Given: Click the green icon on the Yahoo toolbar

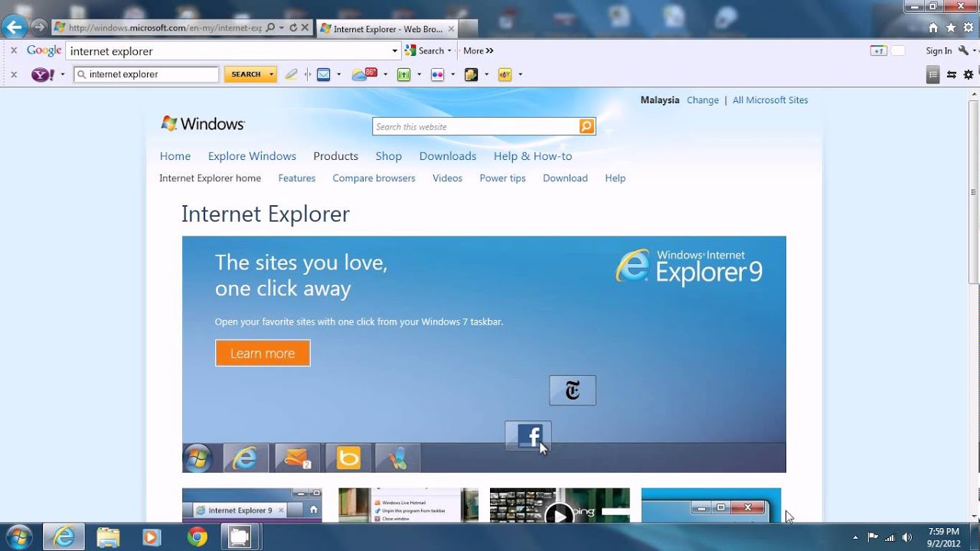Looking at the screenshot, I should click(403, 74).
